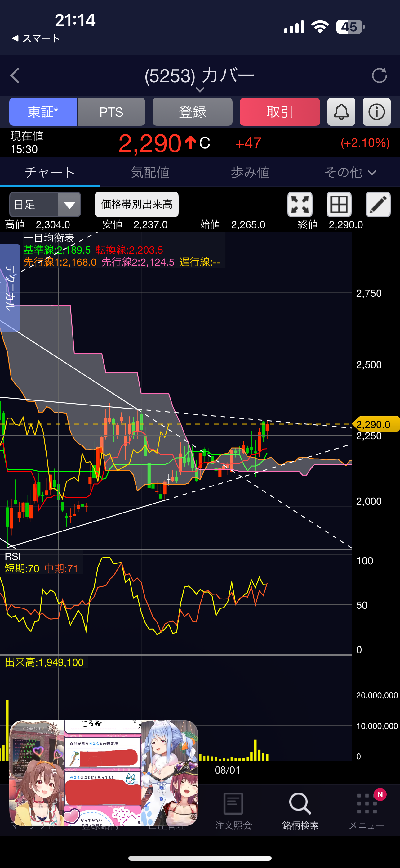Tap the battery indicator in status bar
The image size is (400, 868).
pyautogui.click(x=350, y=27)
